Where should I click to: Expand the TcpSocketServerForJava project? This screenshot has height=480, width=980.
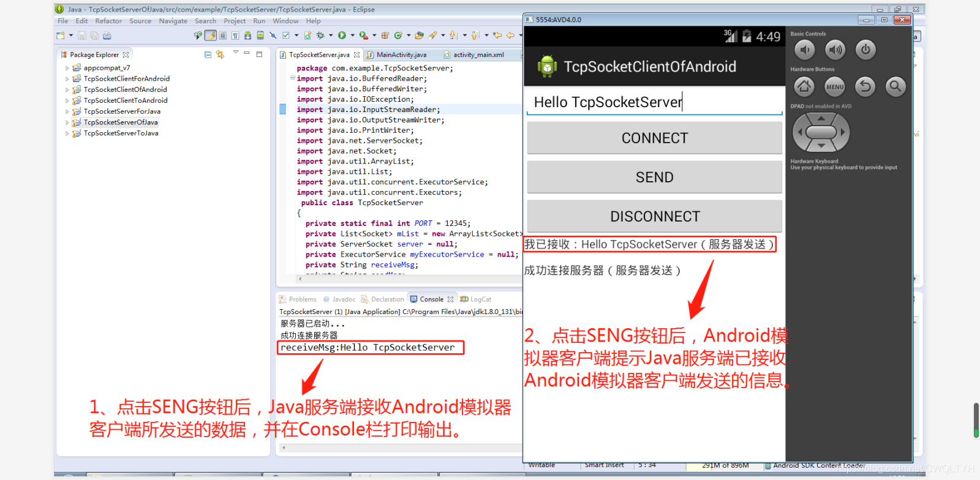pos(67,112)
